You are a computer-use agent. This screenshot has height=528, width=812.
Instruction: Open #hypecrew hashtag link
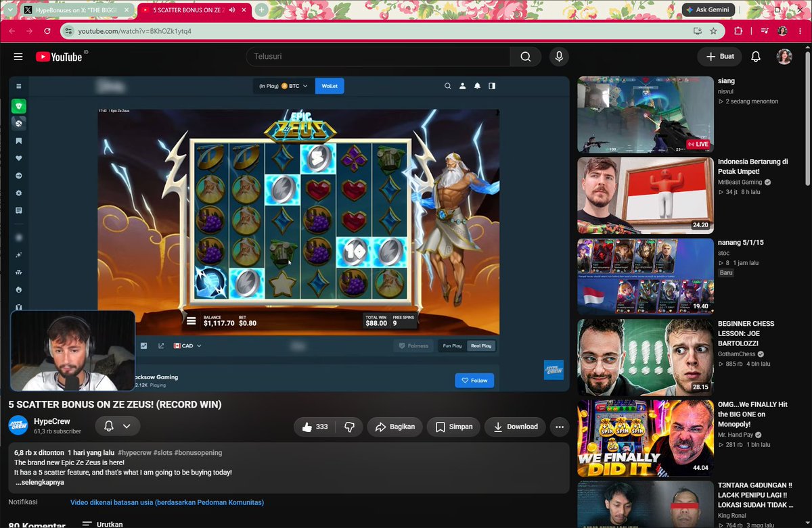tap(135, 452)
